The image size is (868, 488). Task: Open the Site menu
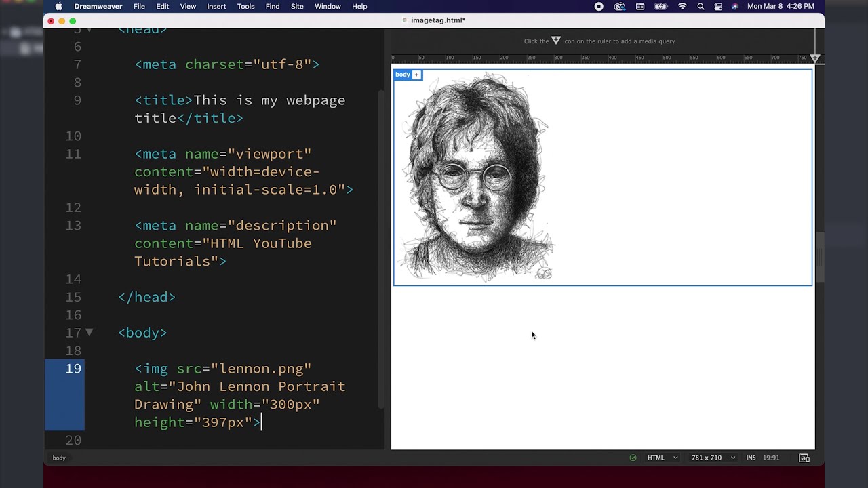tap(297, 6)
